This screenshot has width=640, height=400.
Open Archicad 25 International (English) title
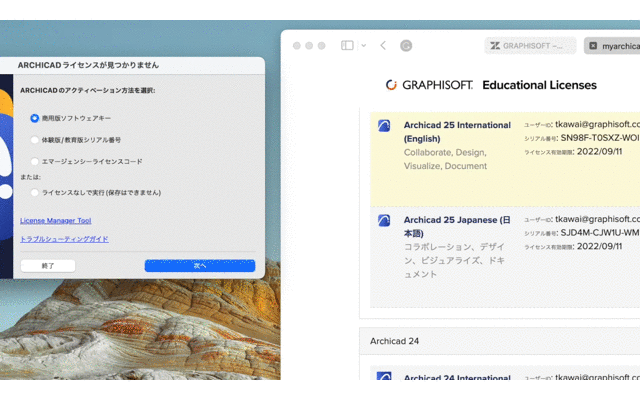[457, 132]
